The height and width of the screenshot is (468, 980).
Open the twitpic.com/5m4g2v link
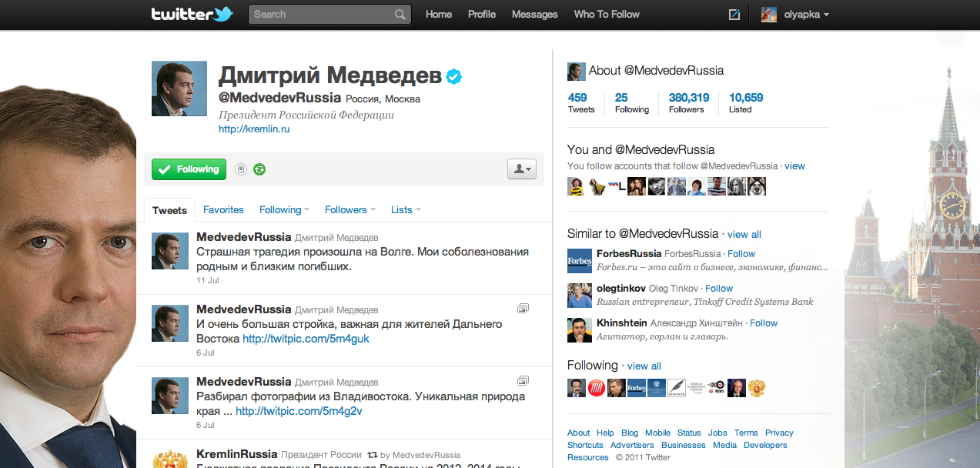pos(299,411)
